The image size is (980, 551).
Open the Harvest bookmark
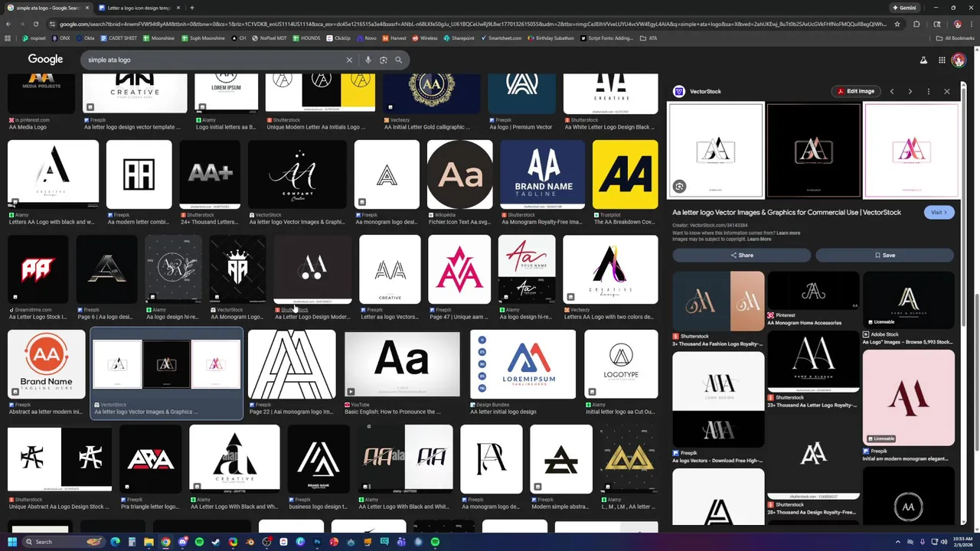(x=394, y=38)
